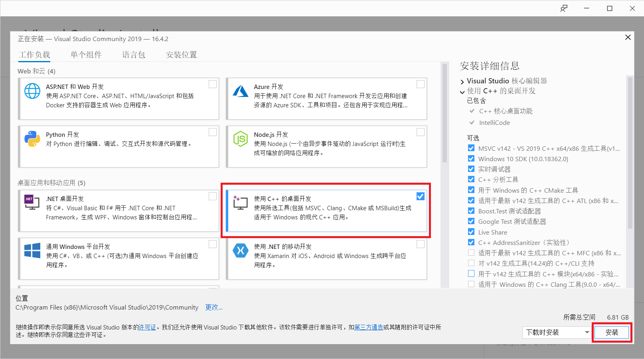The height and width of the screenshot is (359, 644).
Task: Uncheck Windows 10 SDK (10.0.18362.0) option
Action: 471,158
